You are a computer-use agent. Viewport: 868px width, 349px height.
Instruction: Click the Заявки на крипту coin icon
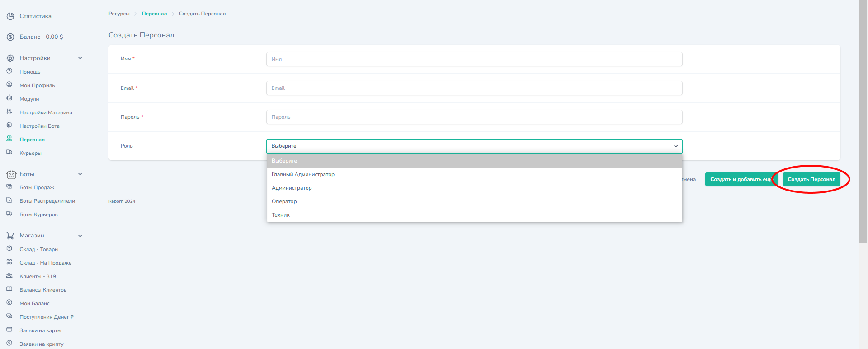tap(9, 343)
